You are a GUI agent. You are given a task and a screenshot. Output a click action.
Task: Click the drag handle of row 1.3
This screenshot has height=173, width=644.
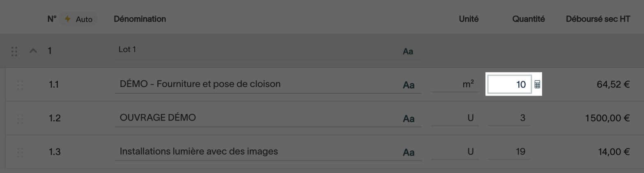pos(20,153)
